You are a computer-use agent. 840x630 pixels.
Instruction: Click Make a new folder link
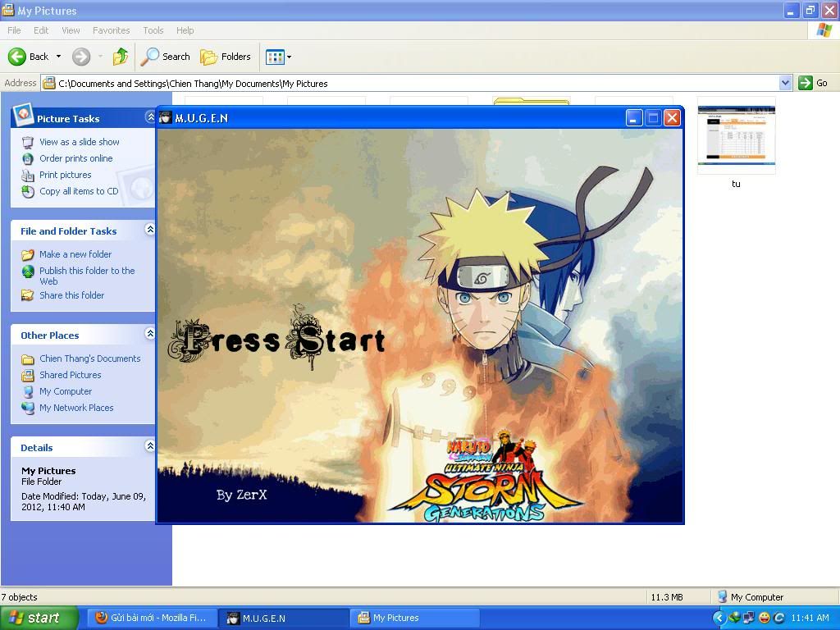[x=75, y=254]
